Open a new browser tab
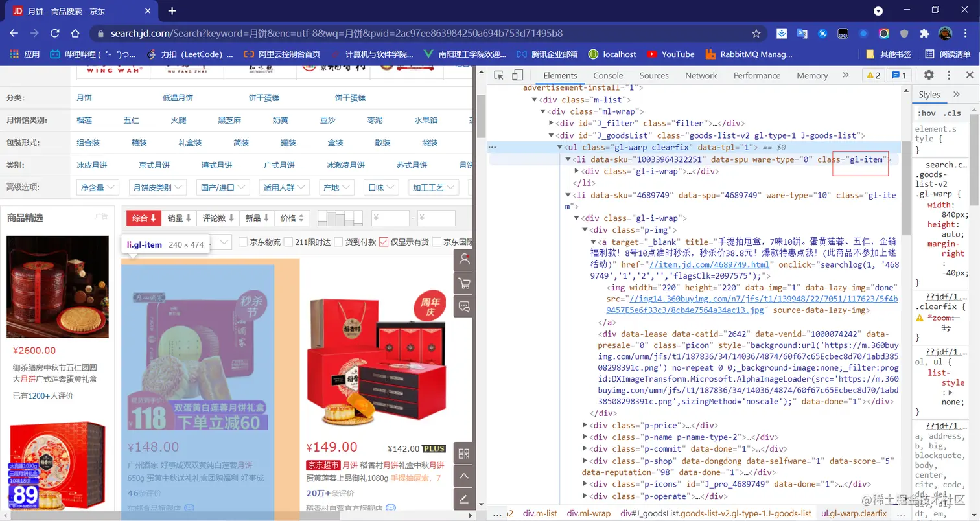Viewport: 980px width, 521px height. coord(172,11)
